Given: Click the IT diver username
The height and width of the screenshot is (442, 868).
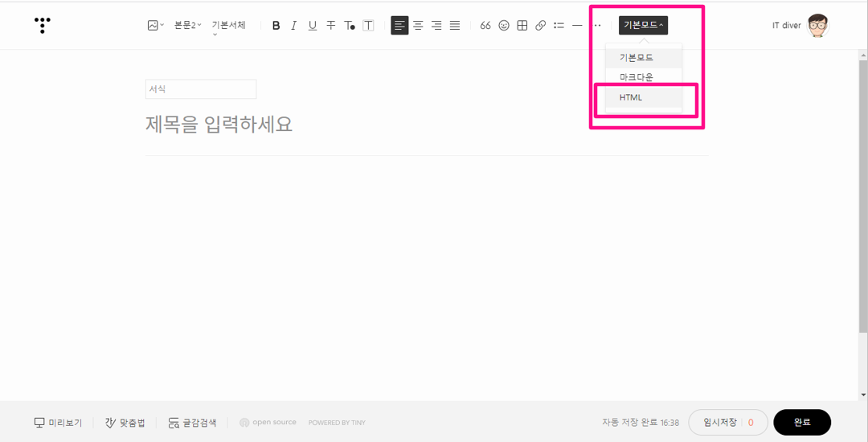Looking at the screenshot, I should pyautogui.click(x=787, y=26).
